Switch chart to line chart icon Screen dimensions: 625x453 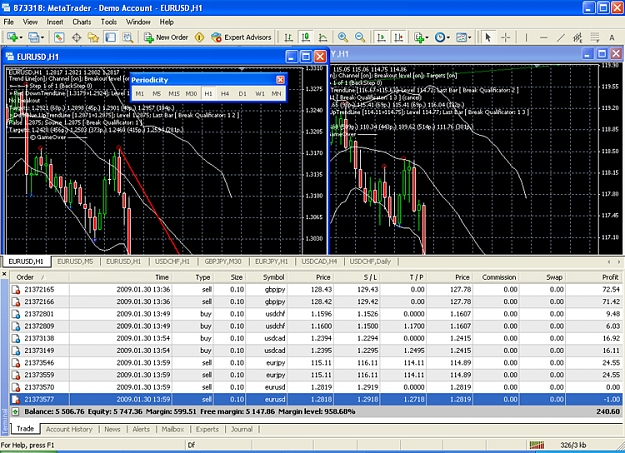tap(323, 37)
